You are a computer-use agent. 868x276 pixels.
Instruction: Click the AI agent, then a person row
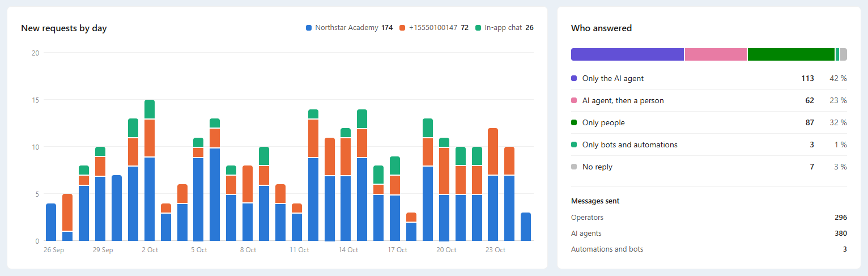(709, 100)
